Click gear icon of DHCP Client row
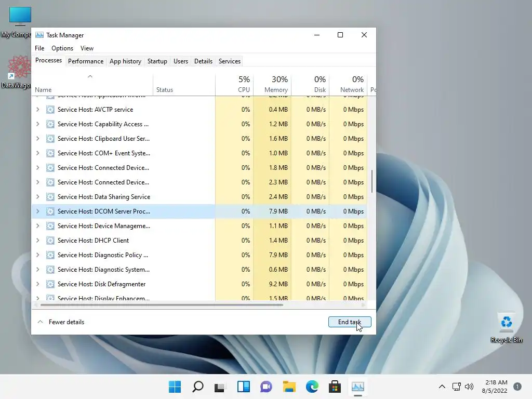532x399 pixels. click(50, 241)
